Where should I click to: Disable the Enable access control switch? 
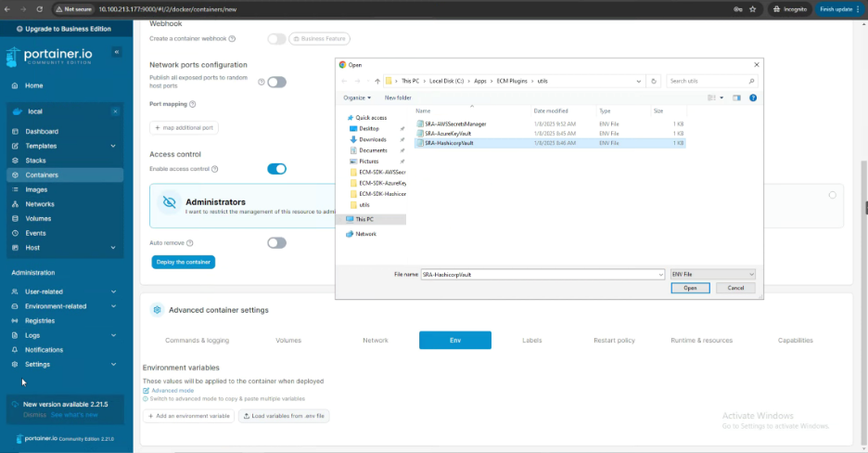[x=276, y=169]
